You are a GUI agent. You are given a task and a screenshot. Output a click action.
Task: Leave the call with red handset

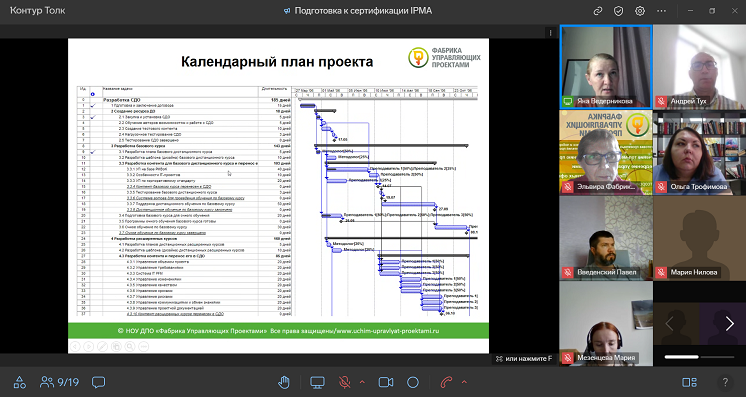coord(446,382)
